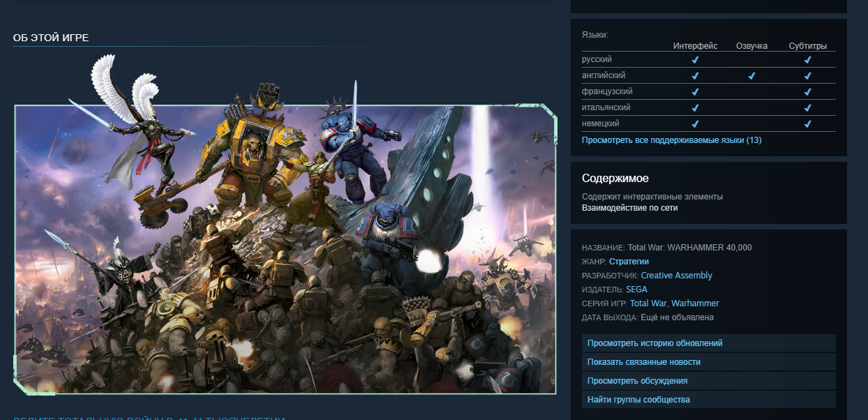Click release date Ещё не объявлена
Image resolution: width=868 pixels, height=420 pixels.
677,317
